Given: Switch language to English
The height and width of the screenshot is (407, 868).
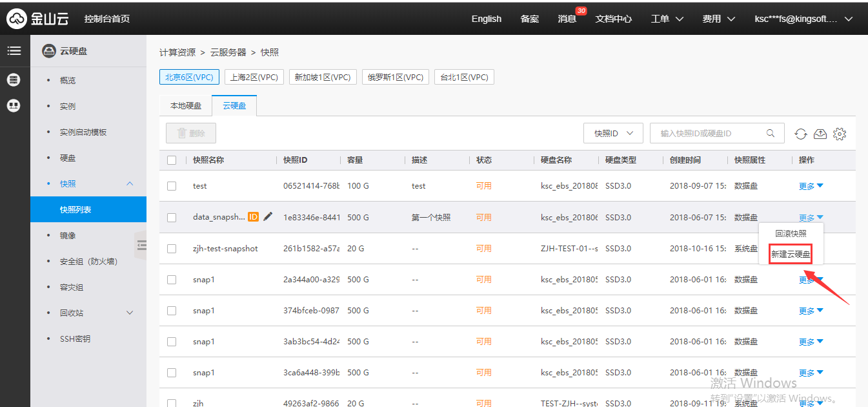Looking at the screenshot, I should pos(487,19).
